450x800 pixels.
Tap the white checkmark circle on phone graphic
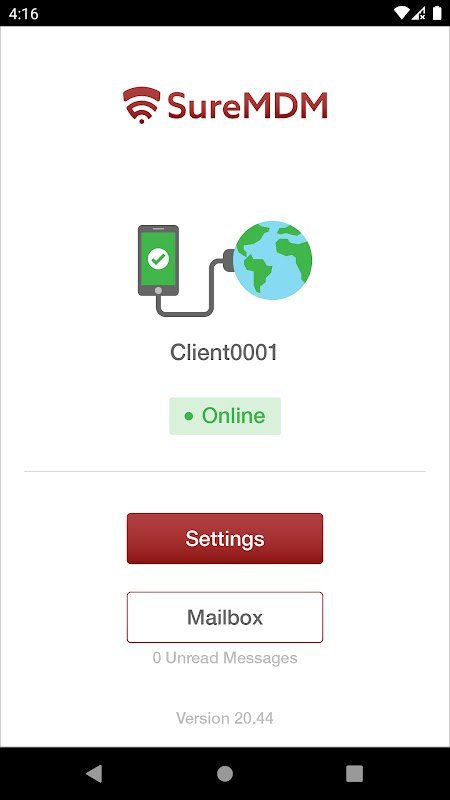point(158,259)
